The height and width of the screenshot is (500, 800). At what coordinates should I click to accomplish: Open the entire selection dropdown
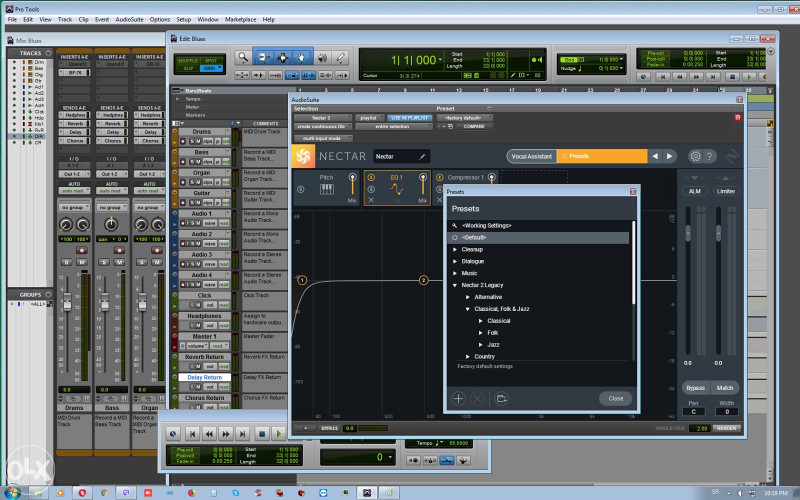pos(394,126)
